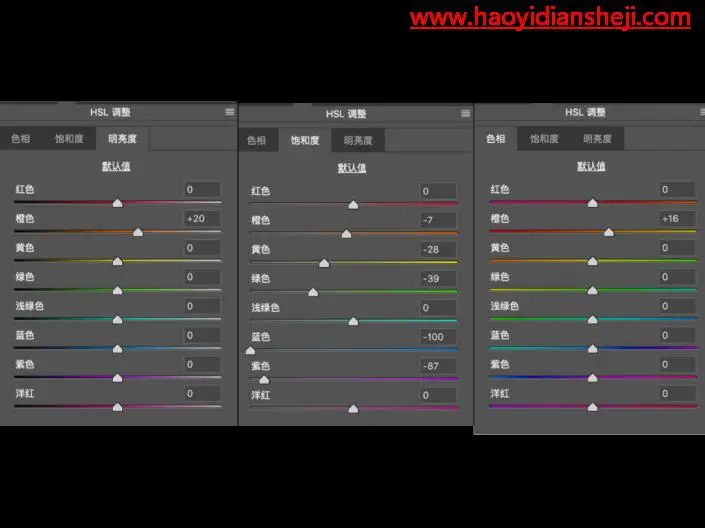This screenshot has height=528, width=705.
Task: Click the 红色 luminance value field
Action: [x=202, y=189]
